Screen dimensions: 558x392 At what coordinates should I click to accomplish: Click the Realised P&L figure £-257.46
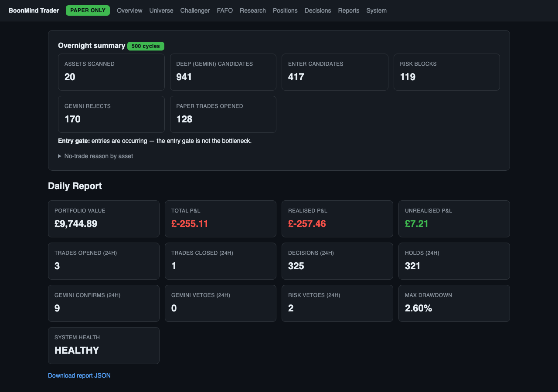click(x=307, y=224)
